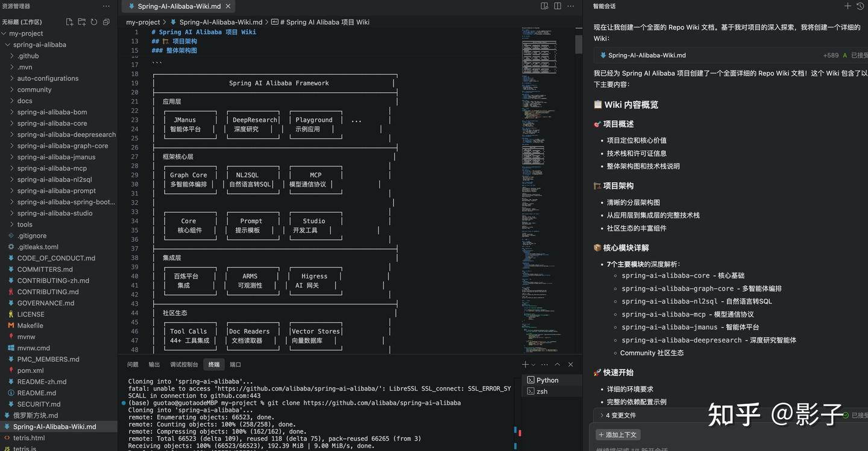Collapse all folders in Explorer

click(107, 21)
